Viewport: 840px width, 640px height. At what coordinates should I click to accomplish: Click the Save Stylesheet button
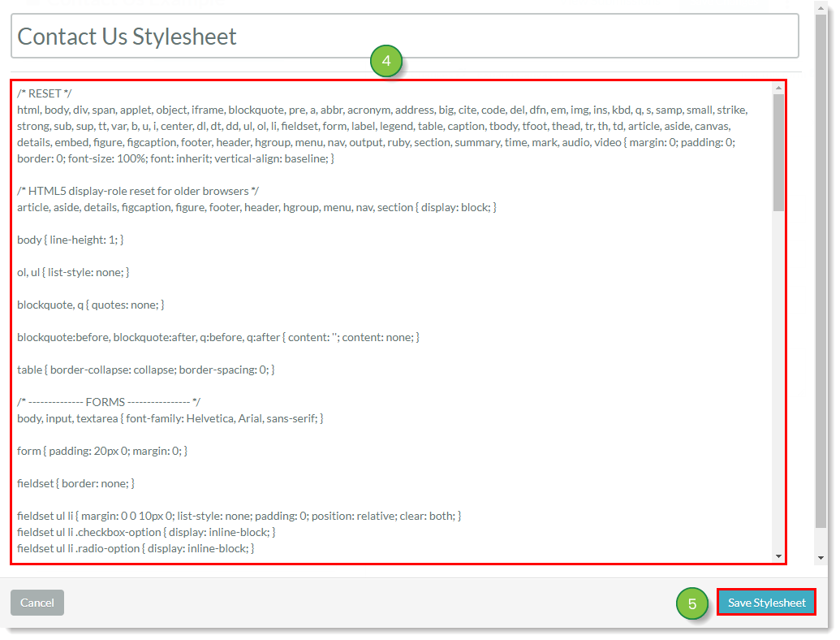766,603
